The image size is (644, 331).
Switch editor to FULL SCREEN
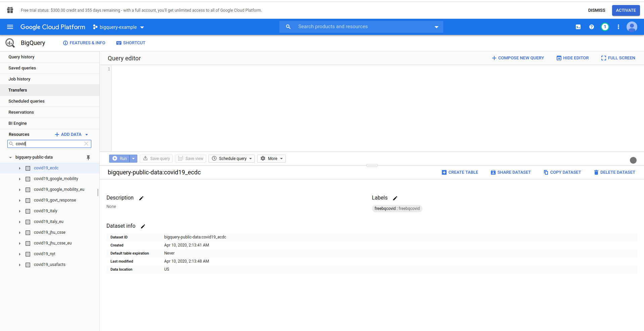point(618,58)
